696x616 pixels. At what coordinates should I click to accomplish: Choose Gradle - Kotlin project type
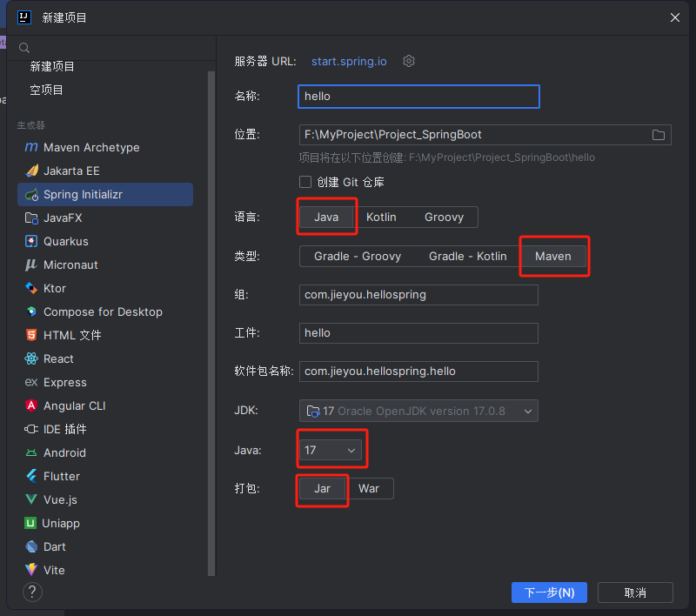[468, 256]
